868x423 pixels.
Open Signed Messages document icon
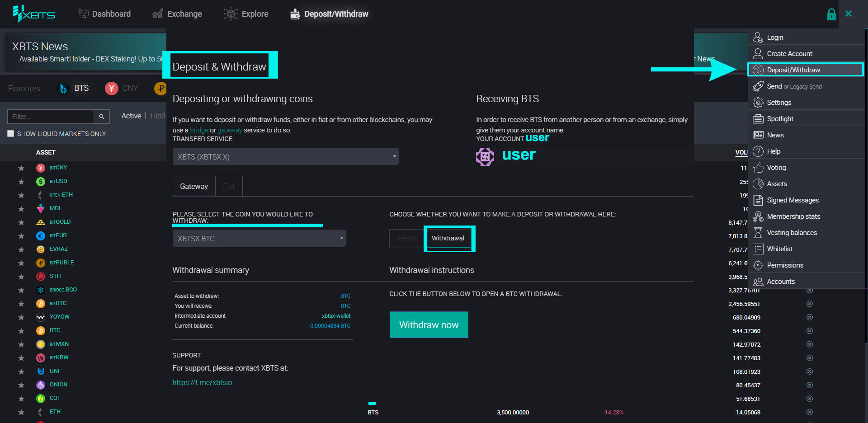(x=758, y=200)
